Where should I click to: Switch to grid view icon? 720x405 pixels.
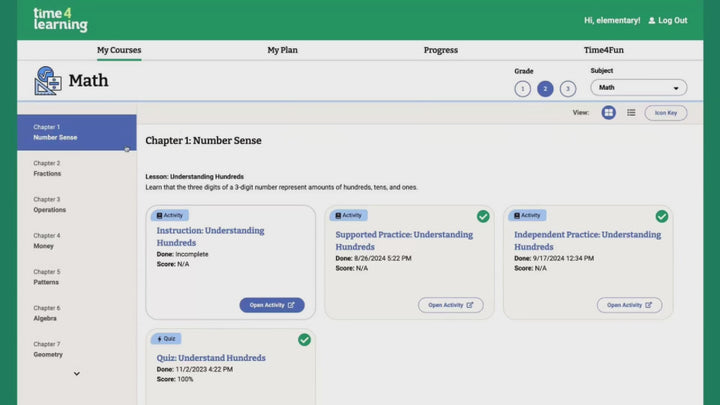coord(608,112)
